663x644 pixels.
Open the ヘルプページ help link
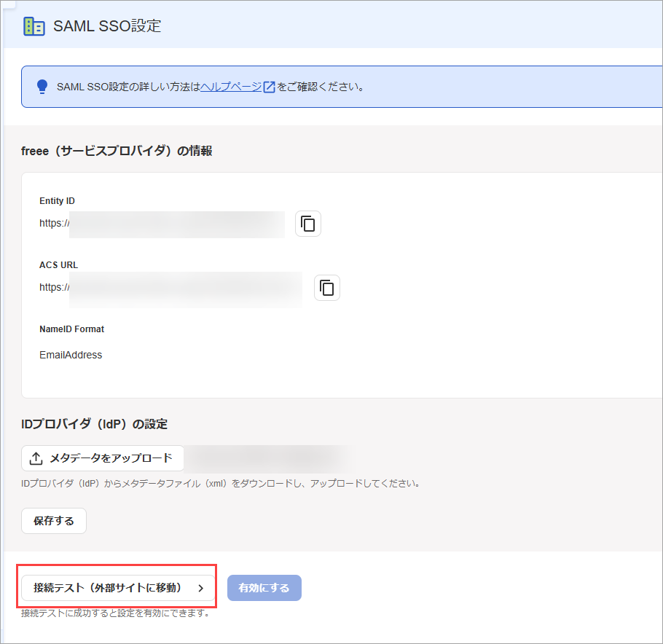coord(231,87)
